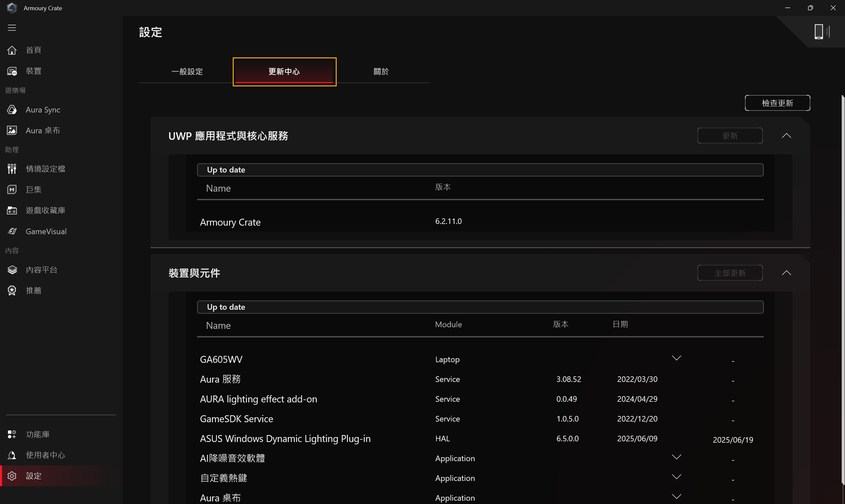The height and width of the screenshot is (504, 845).
Task: Click the Module column header
Action: pos(448,324)
